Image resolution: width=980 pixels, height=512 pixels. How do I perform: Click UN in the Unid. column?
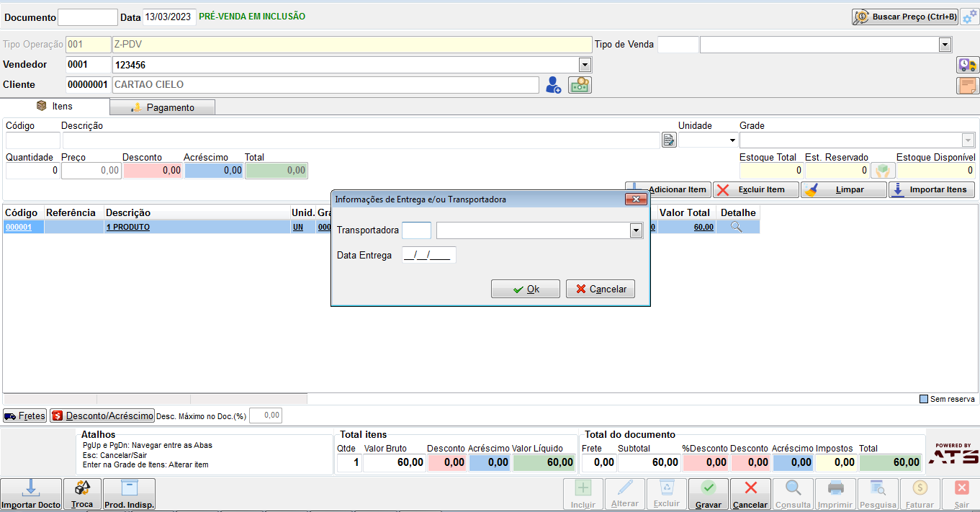[x=297, y=227]
